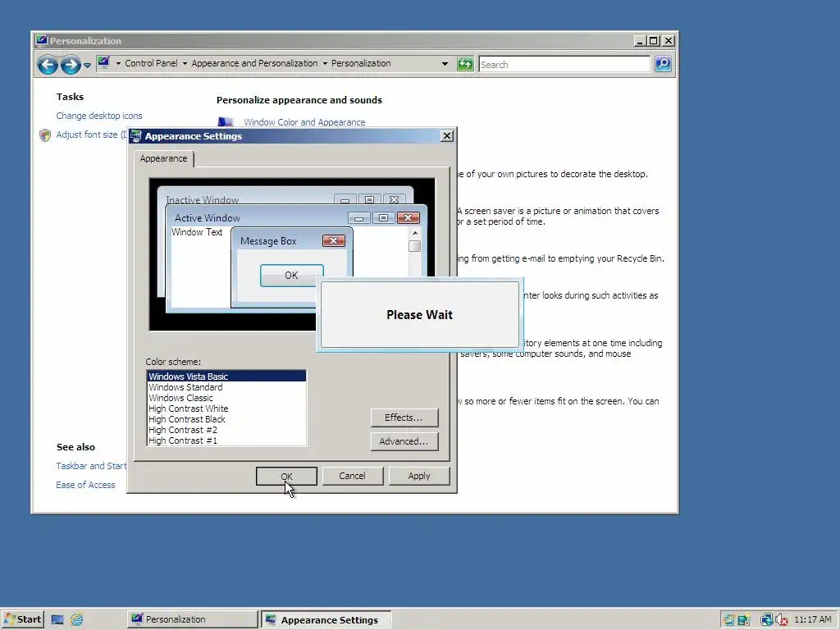This screenshot has width=840, height=630.
Task: Choose Windows Classic color scheme
Action: coord(226,398)
